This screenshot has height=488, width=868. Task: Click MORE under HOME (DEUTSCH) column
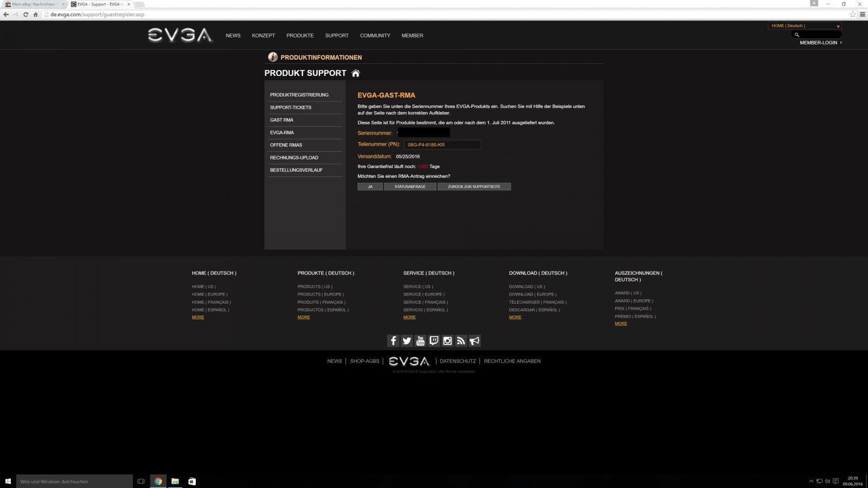pos(198,317)
